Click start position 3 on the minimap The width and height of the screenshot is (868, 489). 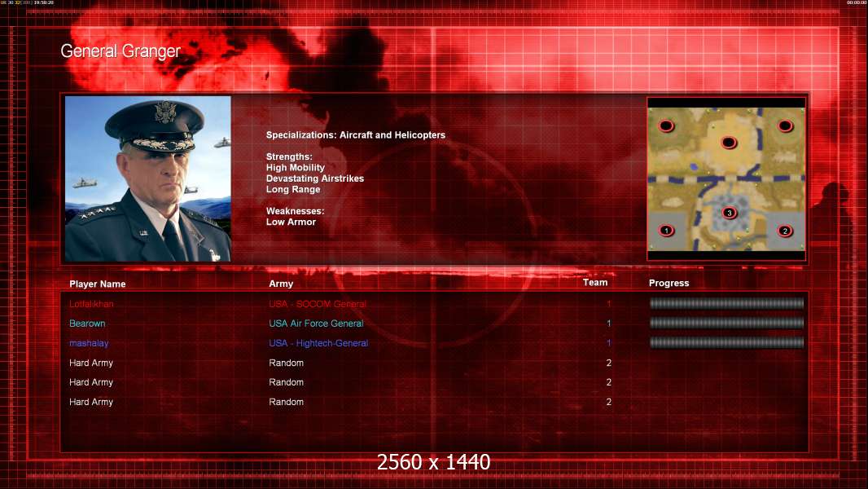(x=729, y=213)
